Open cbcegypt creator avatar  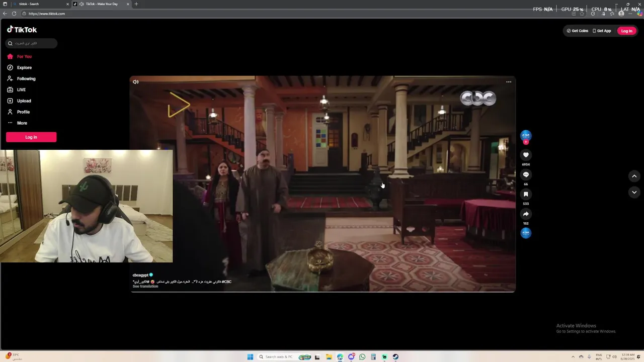pos(526,135)
